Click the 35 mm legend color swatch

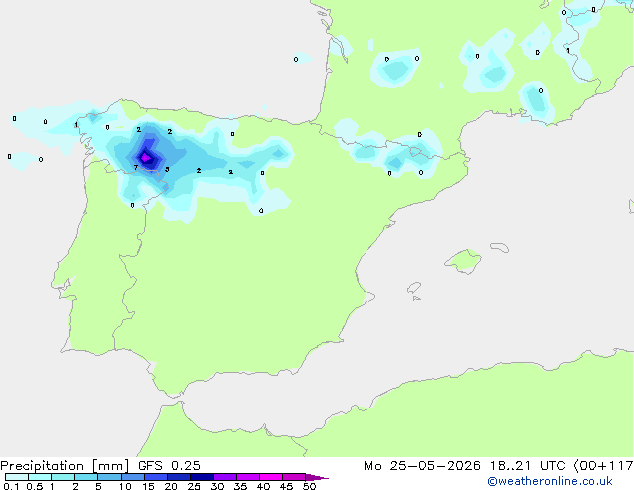(247, 477)
